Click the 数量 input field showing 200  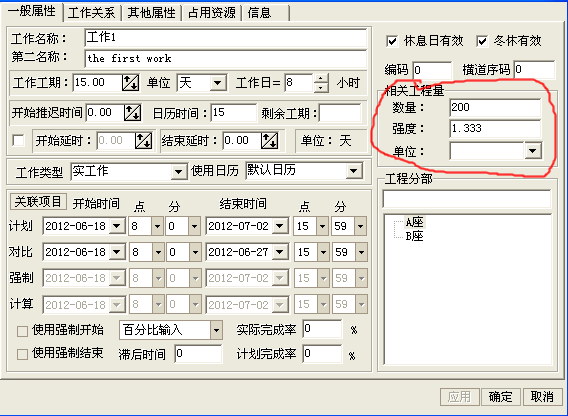(495, 108)
